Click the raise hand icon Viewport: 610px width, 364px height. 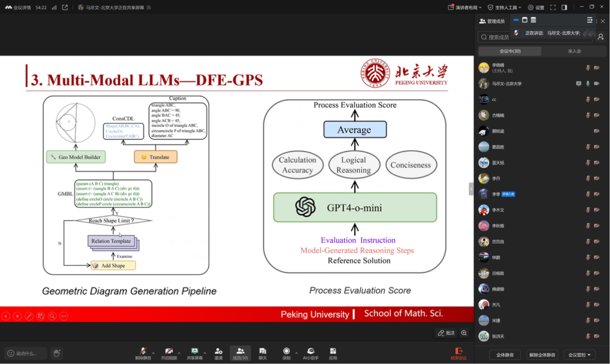point(57,353)
